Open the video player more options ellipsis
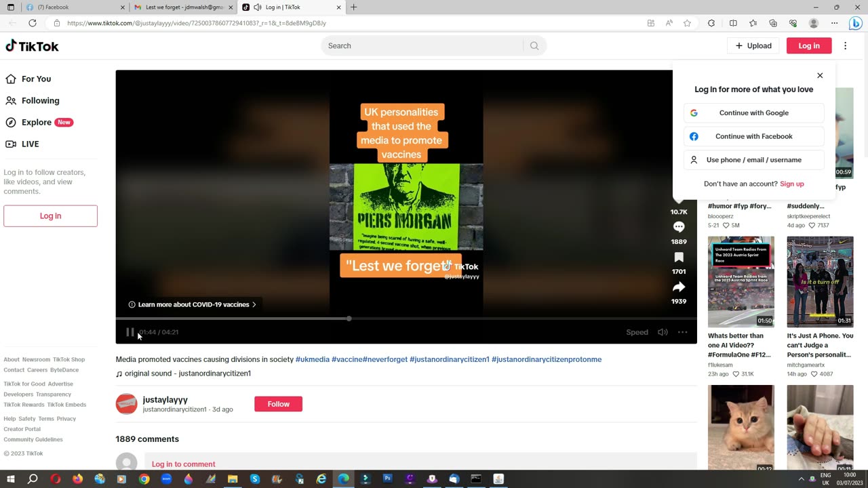Screen dimensions: 868x488 tap(683, 332)
